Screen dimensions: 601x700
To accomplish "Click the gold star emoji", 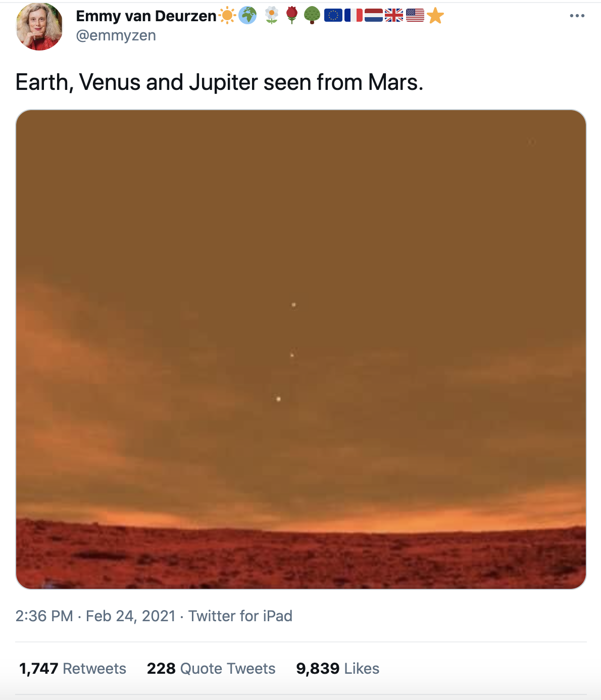I will (435, 16).
